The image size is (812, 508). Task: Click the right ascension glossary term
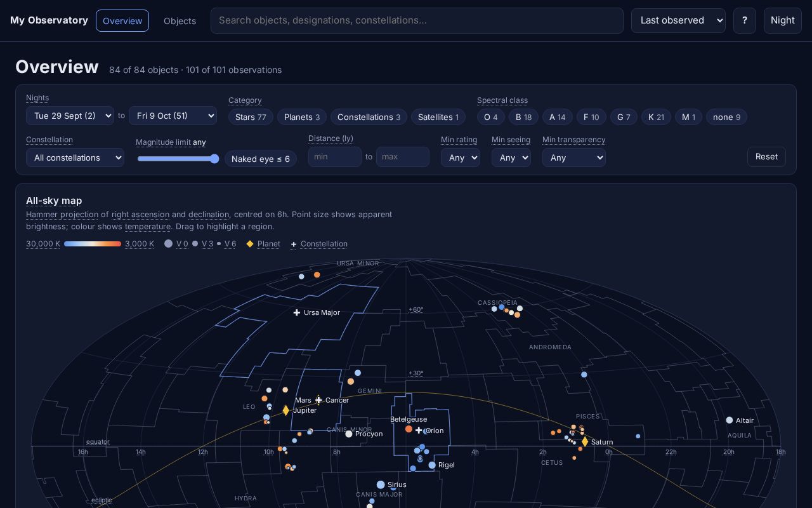coord(140,215)
